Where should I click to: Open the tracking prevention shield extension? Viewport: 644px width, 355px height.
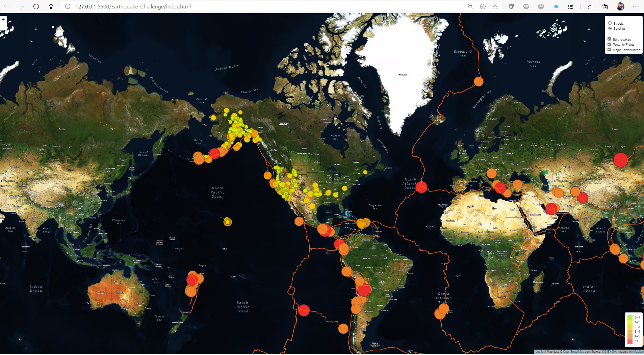(511, 6)
